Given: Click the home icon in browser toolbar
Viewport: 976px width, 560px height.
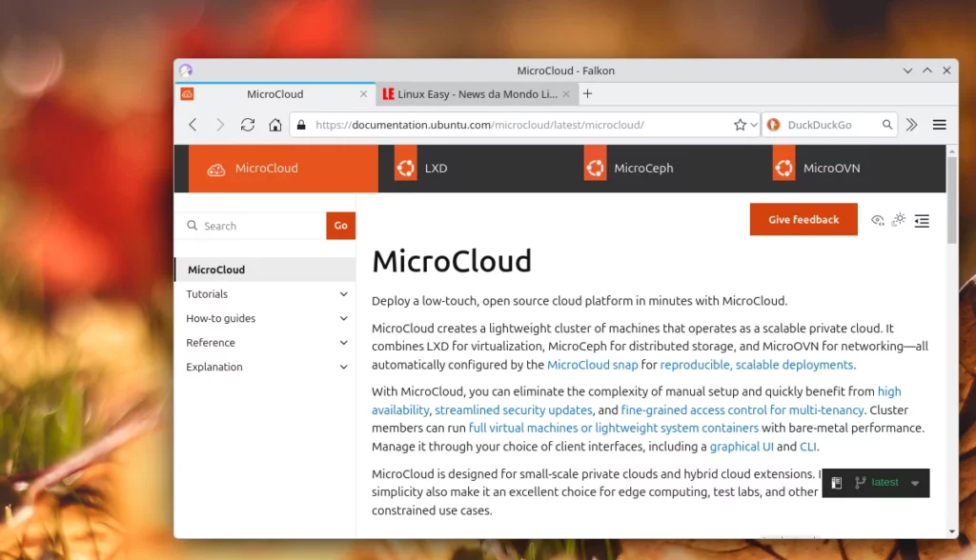Looking at the screenshot, I should pyautogui.click(x=274, y=125).
